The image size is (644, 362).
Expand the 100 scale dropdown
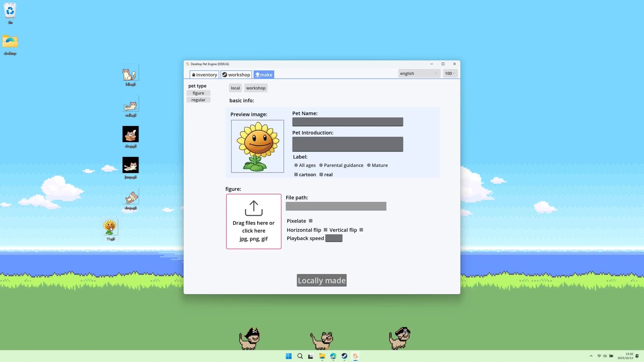tap(450, 73)
